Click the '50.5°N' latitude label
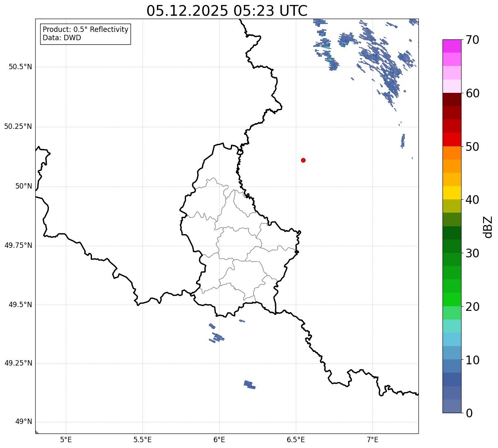This screenshot has width=498, height=448. tap(20, 67)
